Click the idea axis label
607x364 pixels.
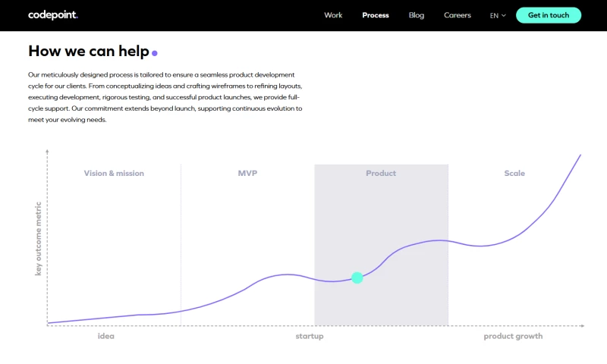tap(106, 336)
